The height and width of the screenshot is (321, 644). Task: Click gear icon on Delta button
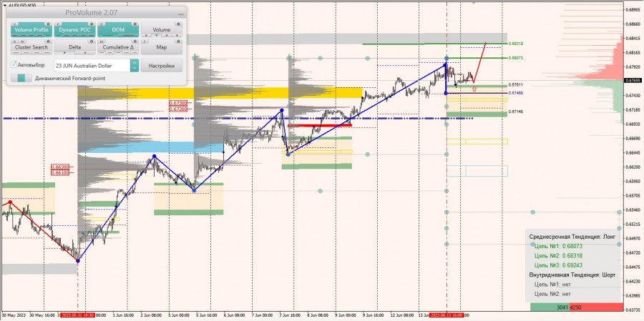[x=92, y=41]
